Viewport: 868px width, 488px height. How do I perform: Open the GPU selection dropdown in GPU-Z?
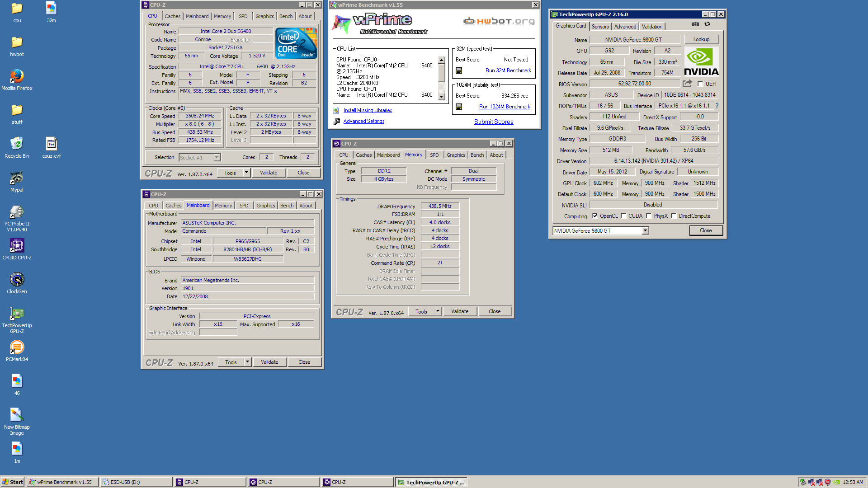646,231
